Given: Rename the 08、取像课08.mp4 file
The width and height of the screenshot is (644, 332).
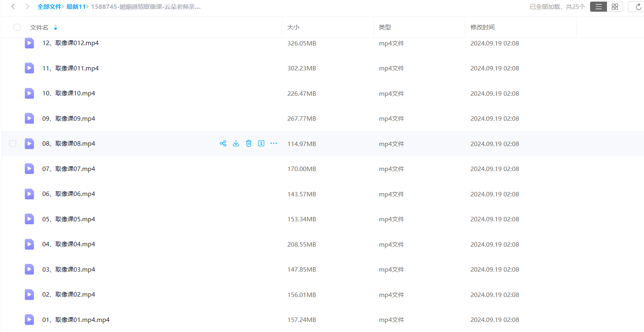Looking at the screenshot, I should [261, 143].
